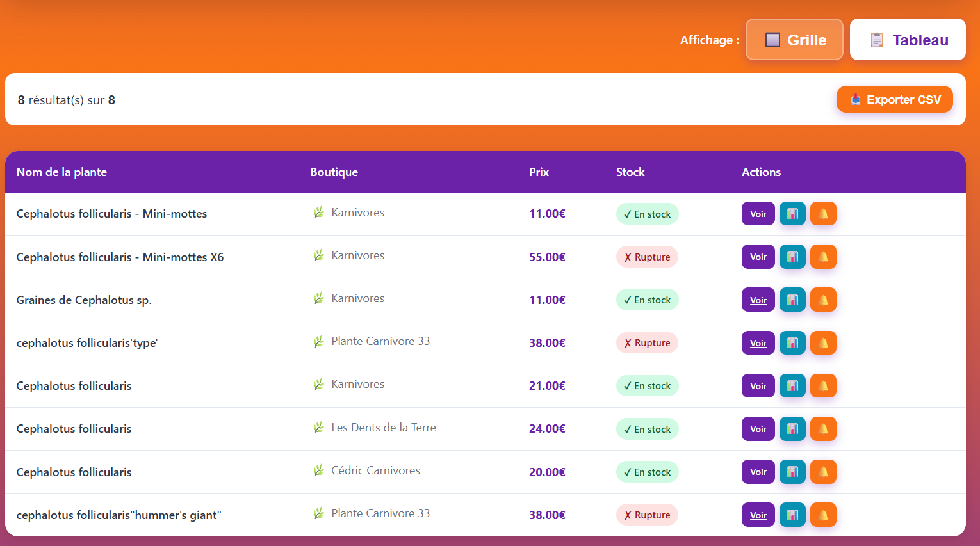The image size is (980, 546).
Task: Switch display to Grille view
Action: point(794,40)
